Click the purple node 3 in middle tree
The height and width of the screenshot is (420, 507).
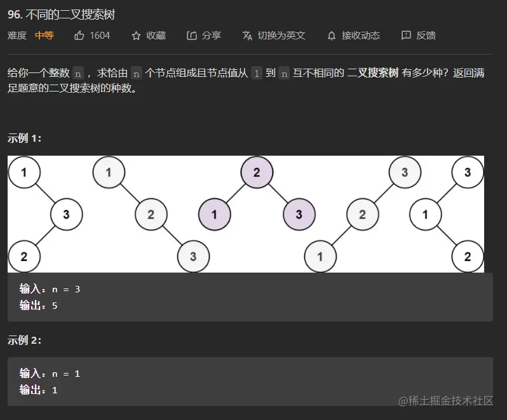299,214
